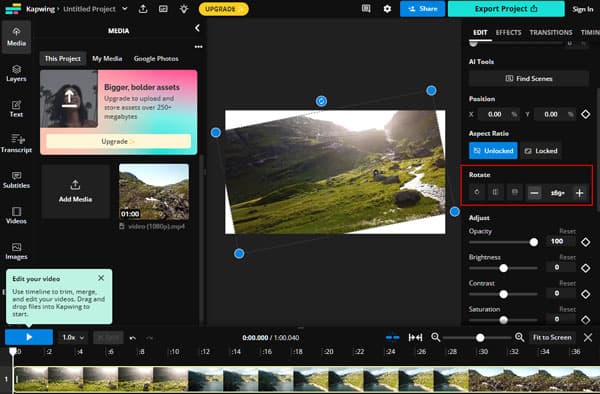Open the Subtitles sidebar tool
The height and width of the screenshot is (394, 600).
point(16,180)
